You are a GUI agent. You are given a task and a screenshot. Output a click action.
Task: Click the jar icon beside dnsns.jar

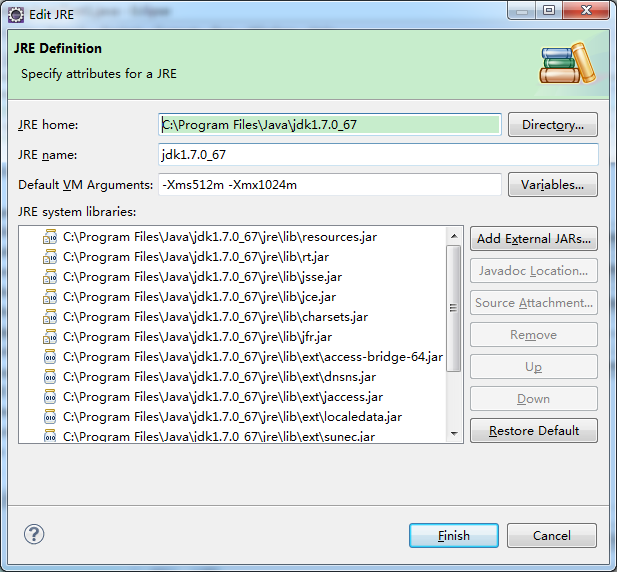[x=50, y=377]
